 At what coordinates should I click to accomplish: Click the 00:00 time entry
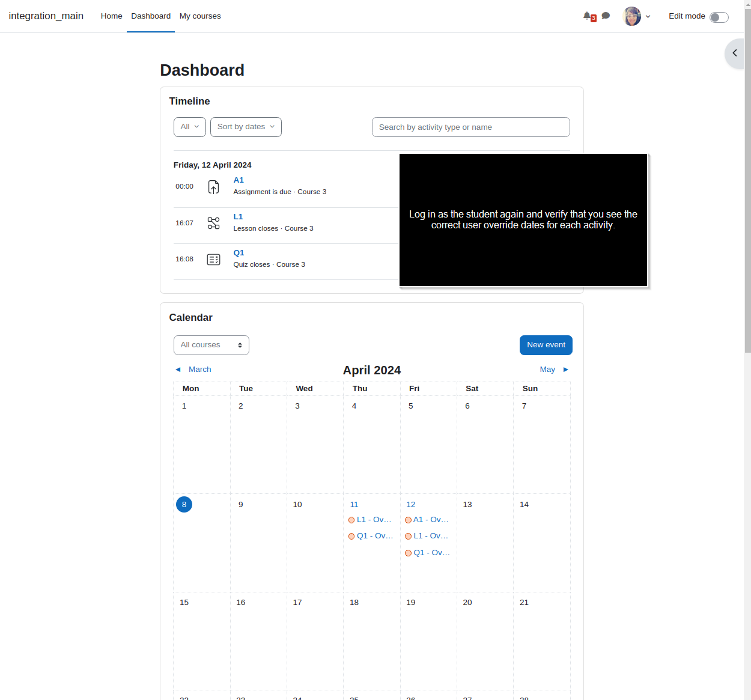[x=184, y=187]
